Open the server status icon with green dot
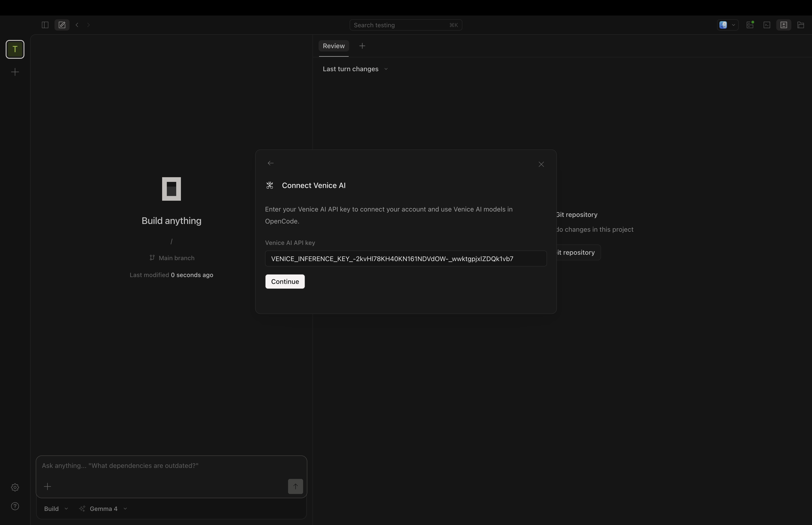The height and width of the screenshot is (525, 812). [x=750, y=25]
